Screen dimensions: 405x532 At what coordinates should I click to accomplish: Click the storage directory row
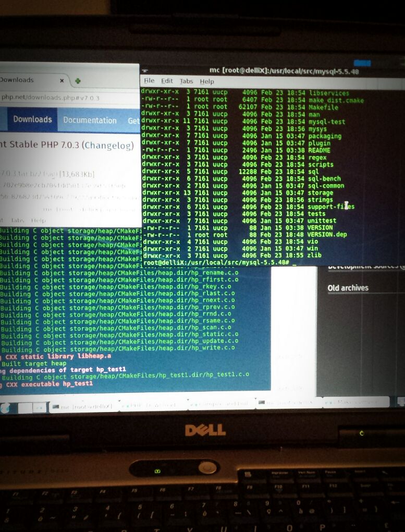[238, 192]
